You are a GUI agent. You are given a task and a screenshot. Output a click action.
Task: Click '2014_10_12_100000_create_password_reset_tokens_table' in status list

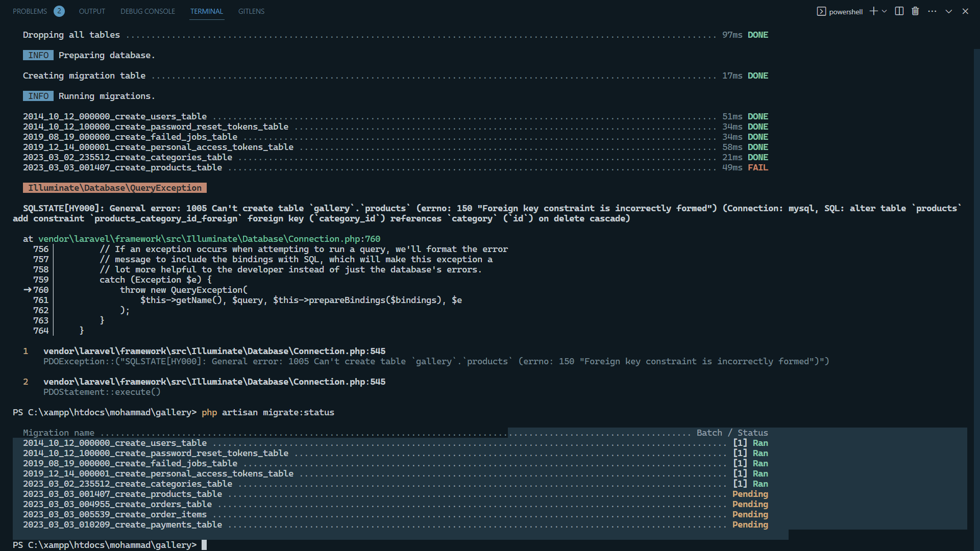[x=156, y=453]
